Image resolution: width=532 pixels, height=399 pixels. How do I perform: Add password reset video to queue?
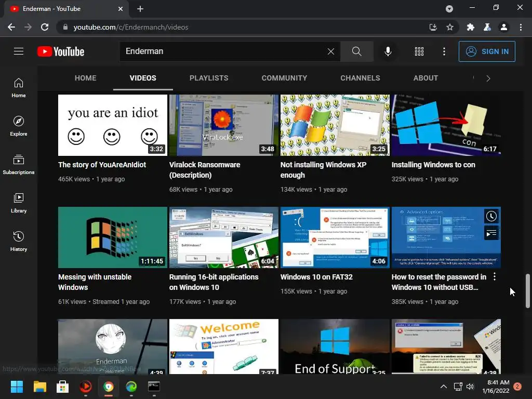pyautogui.click(x=491, y=233)
